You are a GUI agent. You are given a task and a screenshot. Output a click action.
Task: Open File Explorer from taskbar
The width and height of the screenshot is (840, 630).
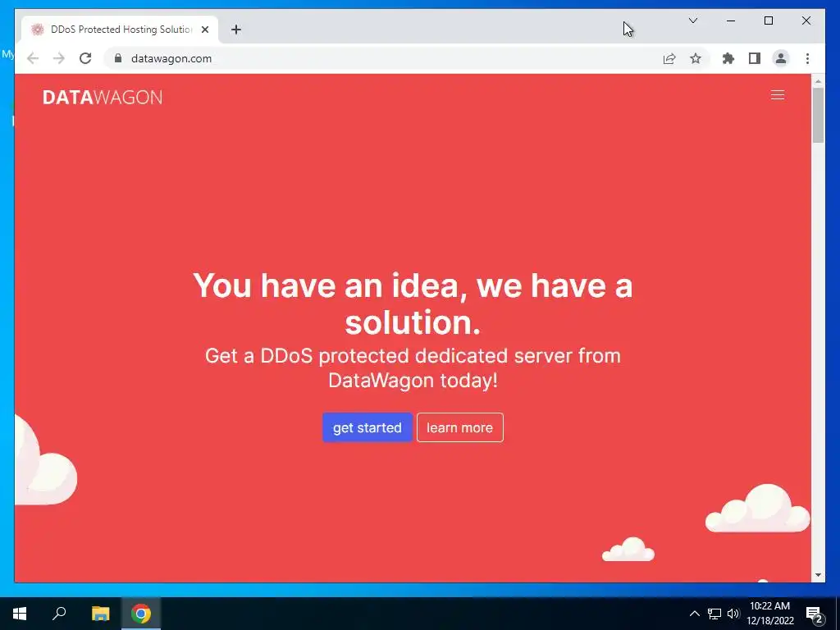click(100, 614)
